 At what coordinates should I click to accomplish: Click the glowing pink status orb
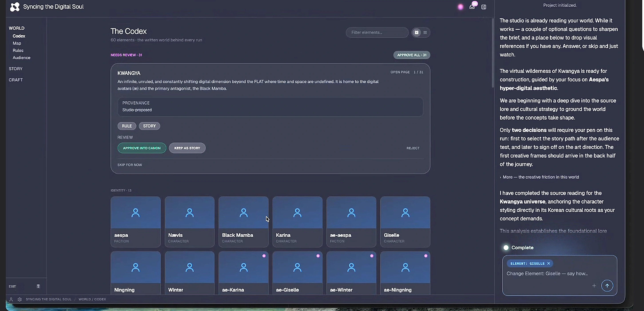[460, 7]
